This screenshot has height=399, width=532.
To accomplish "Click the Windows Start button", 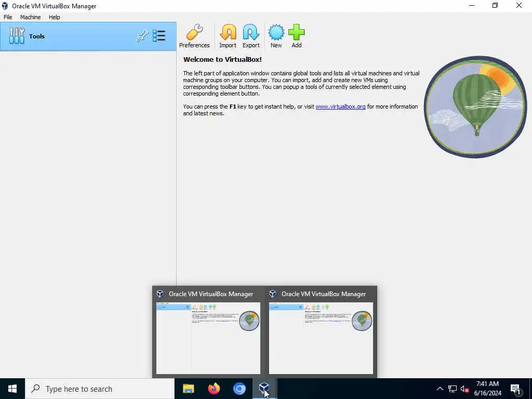I will [12, 389].
